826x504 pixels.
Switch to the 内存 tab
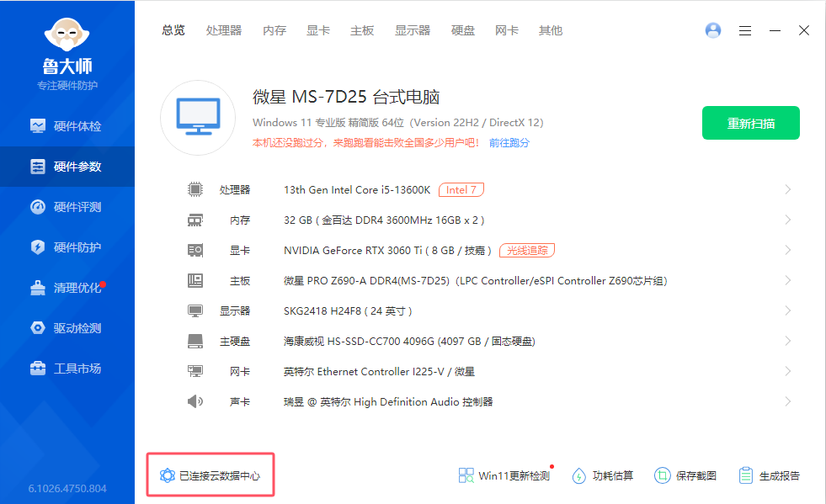[x=274, y=30]
